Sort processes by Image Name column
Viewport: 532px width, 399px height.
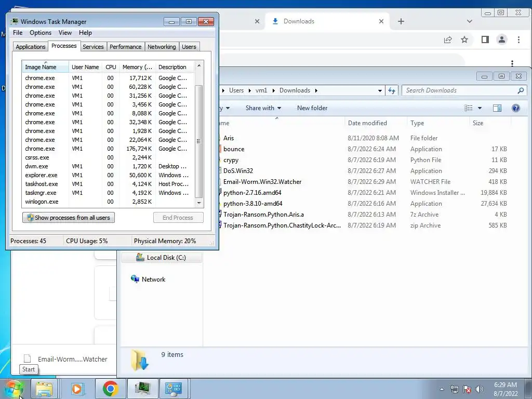[x=46, y=67]
